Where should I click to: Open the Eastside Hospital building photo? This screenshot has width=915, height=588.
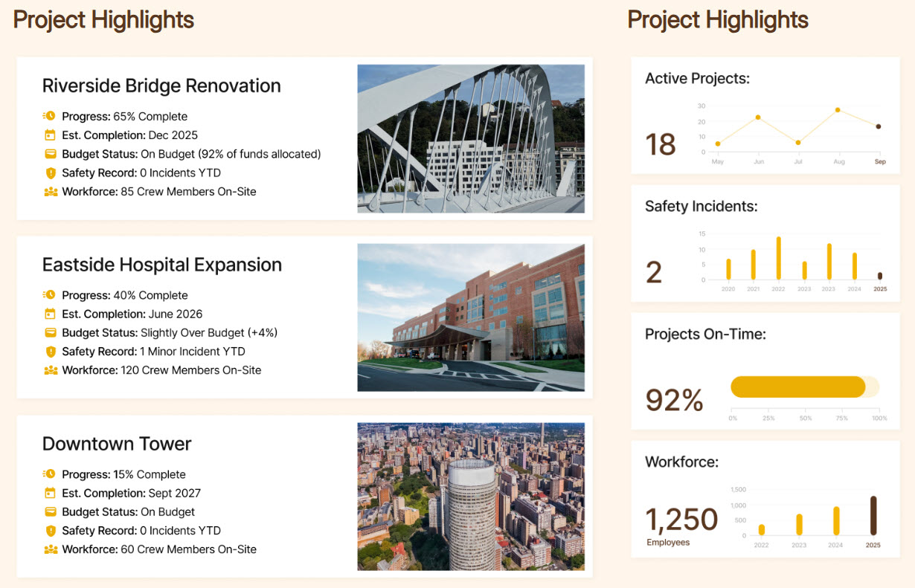[470, 317]
